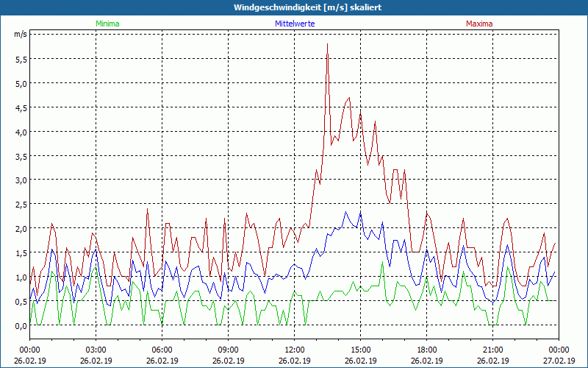The image size is (588, 368).
Task: Click the 3,0 y-axis value
Action: 21,180
